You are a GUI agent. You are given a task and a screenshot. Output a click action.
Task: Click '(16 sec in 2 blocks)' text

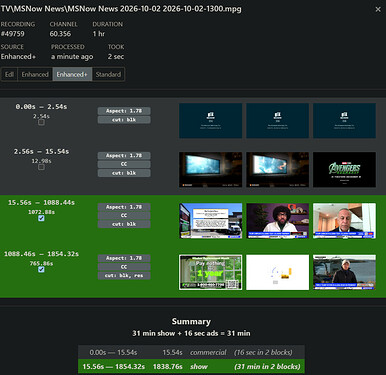point(263,352)
